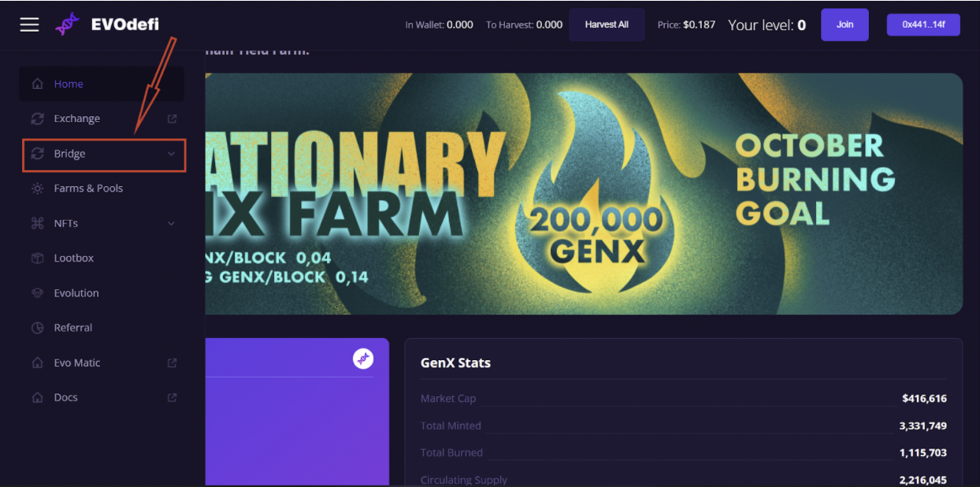Click To Harvest 0.000 value
Viewport: 980px width, 487px height.
(x=549, y=24)
